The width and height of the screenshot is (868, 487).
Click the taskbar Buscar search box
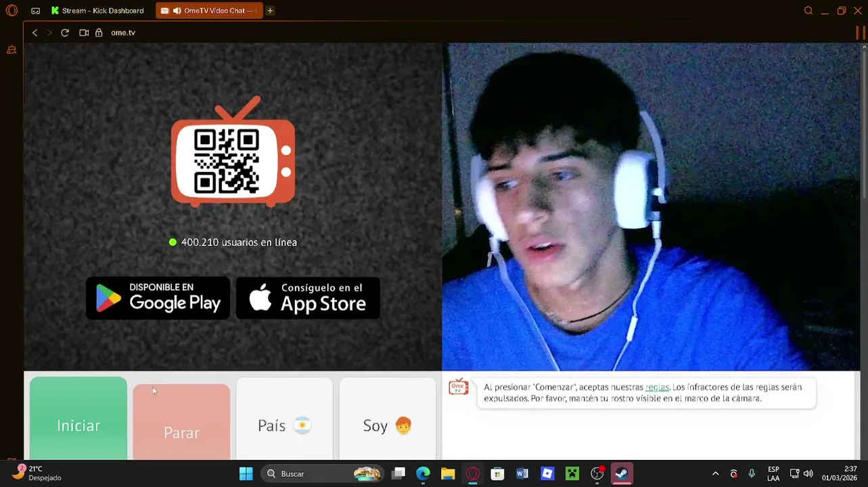(x=321, y=473)
